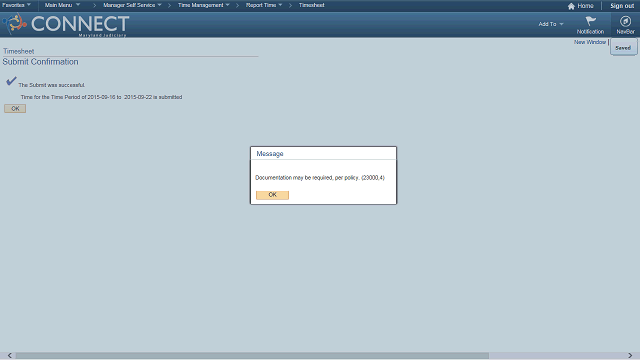Click 'The Submit was successful' text

click(x=51, y=85)
